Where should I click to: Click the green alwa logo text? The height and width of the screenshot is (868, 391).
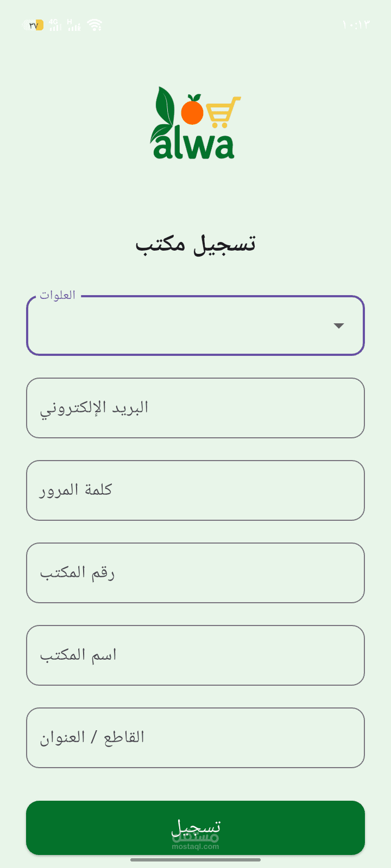[x=194, y=145]
